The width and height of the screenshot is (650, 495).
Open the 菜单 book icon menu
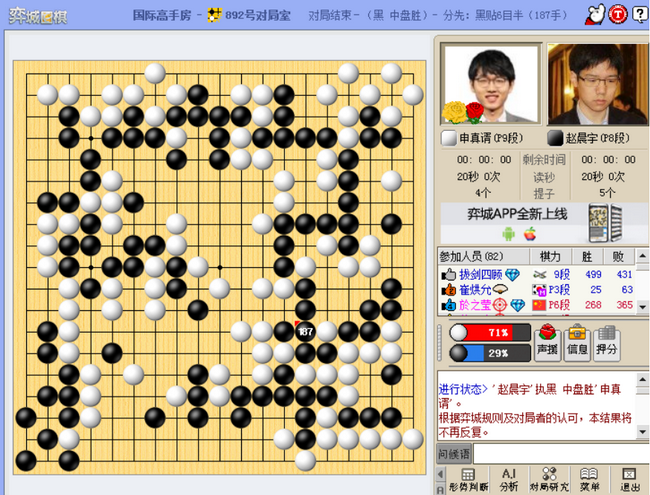[x=589, y=480]
